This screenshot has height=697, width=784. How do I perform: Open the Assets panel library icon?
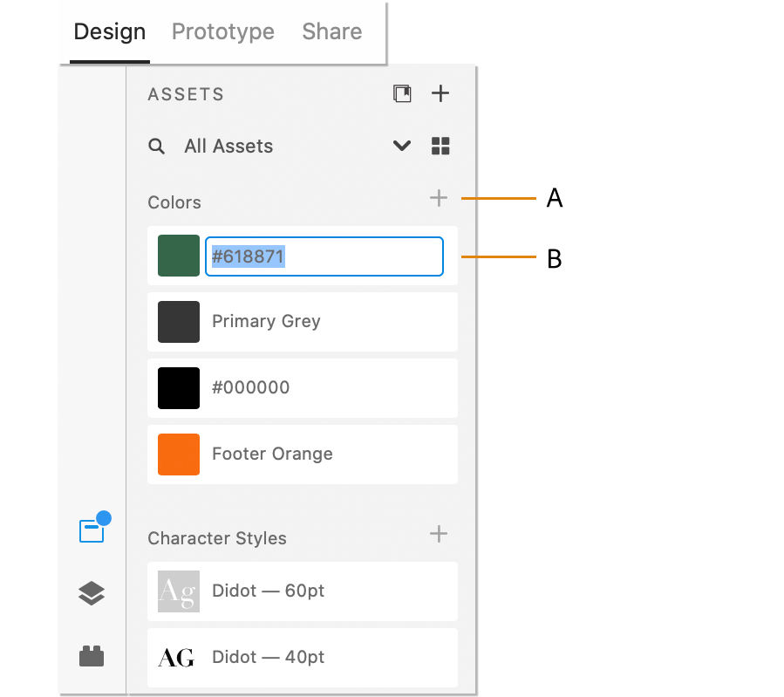[402, 92]
